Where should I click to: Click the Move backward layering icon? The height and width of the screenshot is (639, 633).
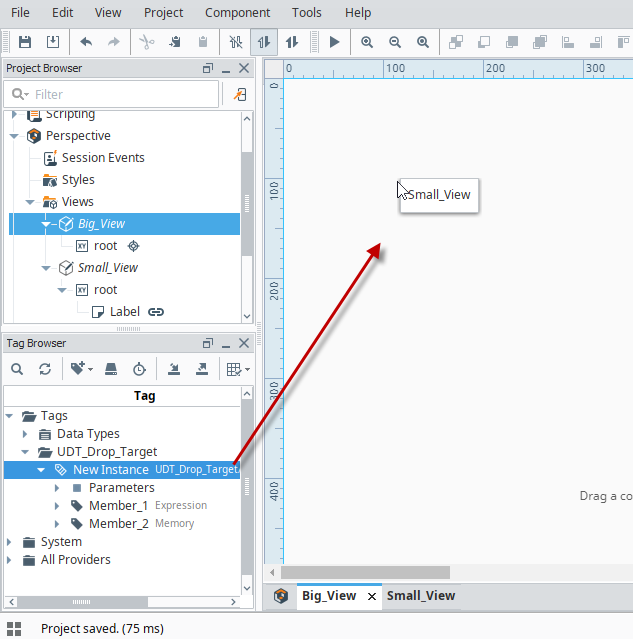[484, 42]
